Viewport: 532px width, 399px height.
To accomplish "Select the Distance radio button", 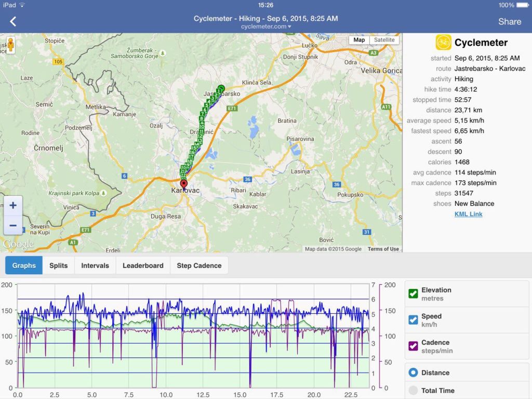I will pos(414,373).
